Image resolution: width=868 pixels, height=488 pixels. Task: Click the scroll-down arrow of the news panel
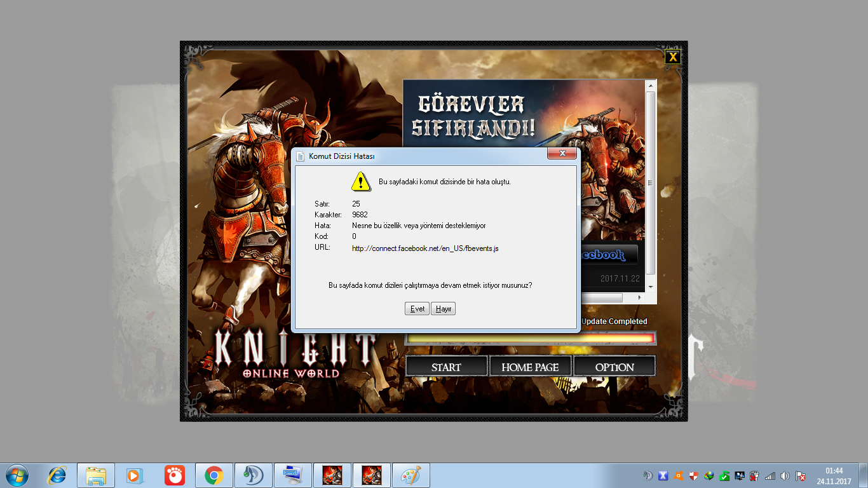coord(650,287)
